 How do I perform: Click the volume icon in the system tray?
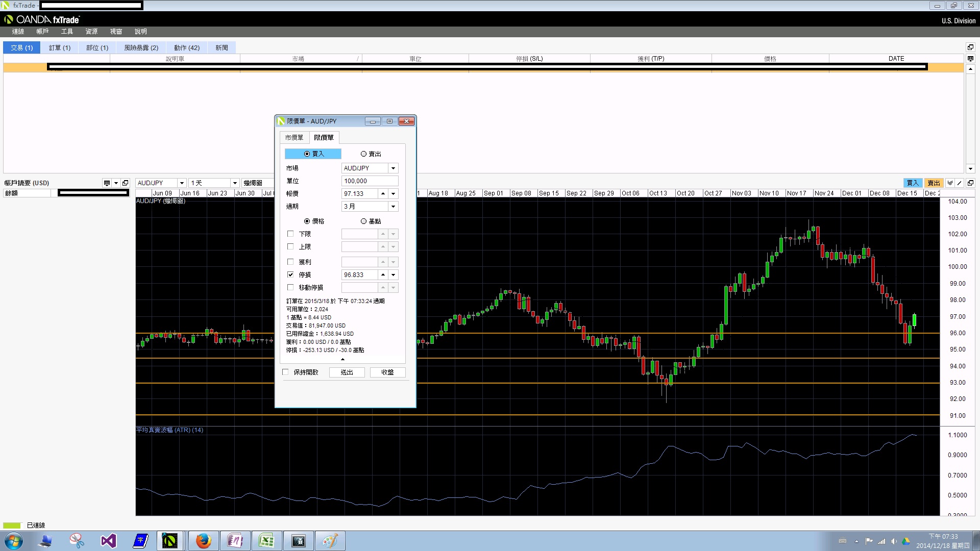click(894, 541)
